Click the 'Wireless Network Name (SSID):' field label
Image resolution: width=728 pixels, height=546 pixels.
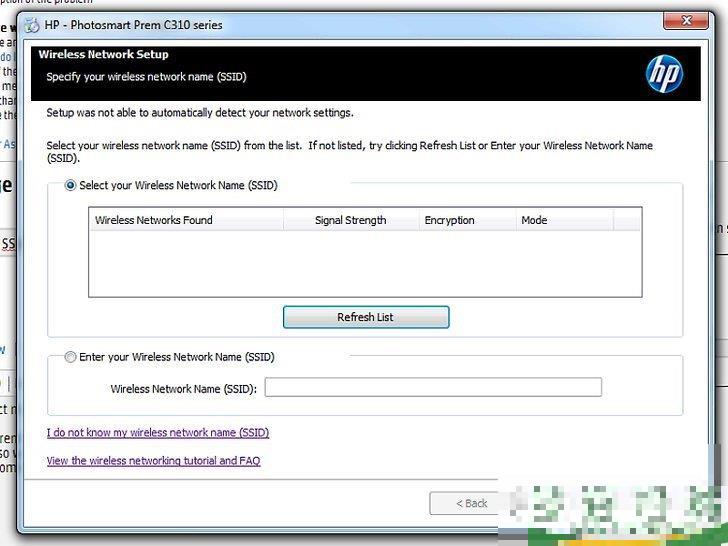(183, 389)
